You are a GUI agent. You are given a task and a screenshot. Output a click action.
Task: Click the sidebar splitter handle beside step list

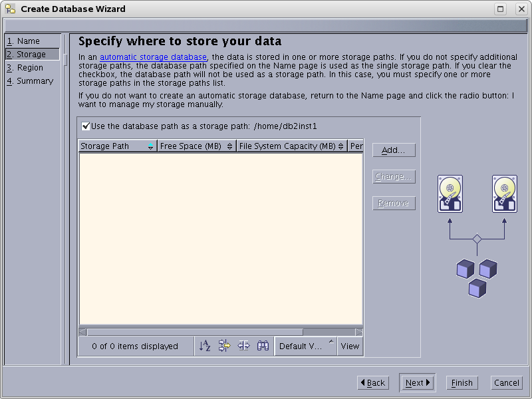tap(65, 60)
